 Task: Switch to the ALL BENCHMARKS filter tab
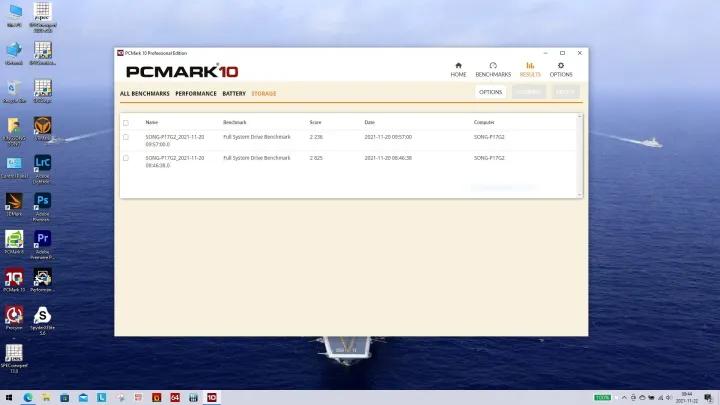coord(145,94)
